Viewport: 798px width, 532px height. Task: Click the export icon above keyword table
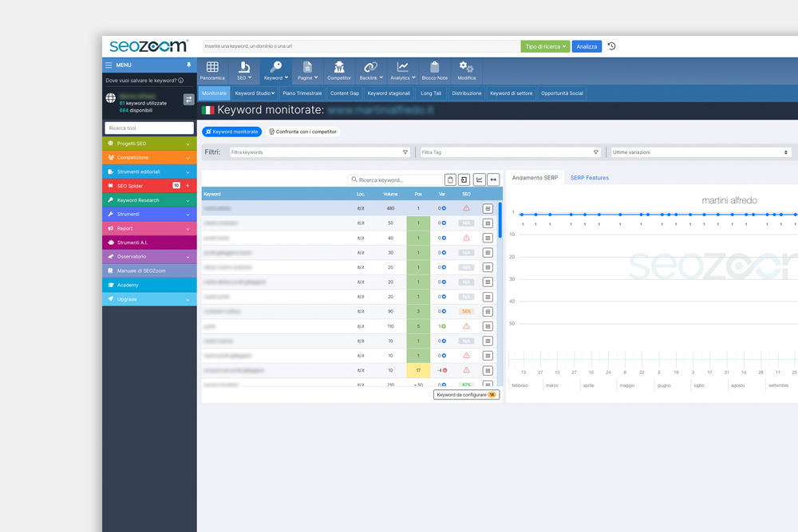[464, 179]
